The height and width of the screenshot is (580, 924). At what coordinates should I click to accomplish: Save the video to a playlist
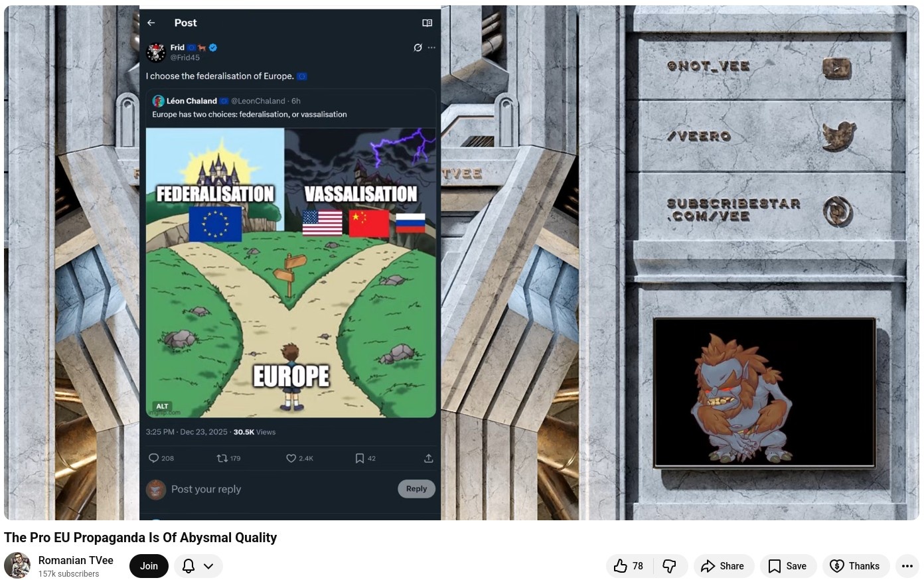pos(788,566)
